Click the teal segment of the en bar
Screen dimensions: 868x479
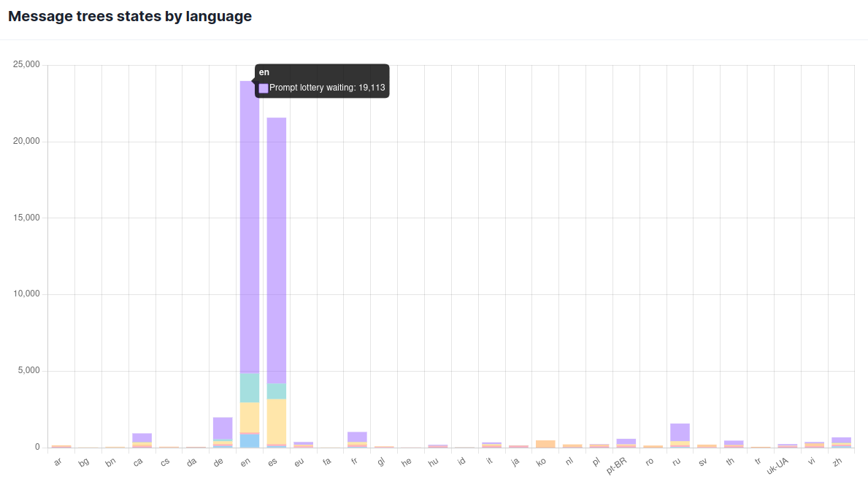pos(250,388)
